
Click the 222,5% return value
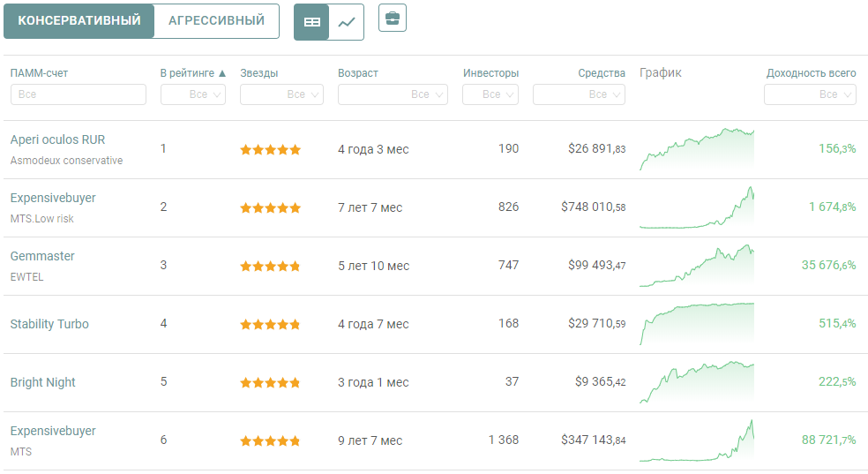[x=837, y=381]
